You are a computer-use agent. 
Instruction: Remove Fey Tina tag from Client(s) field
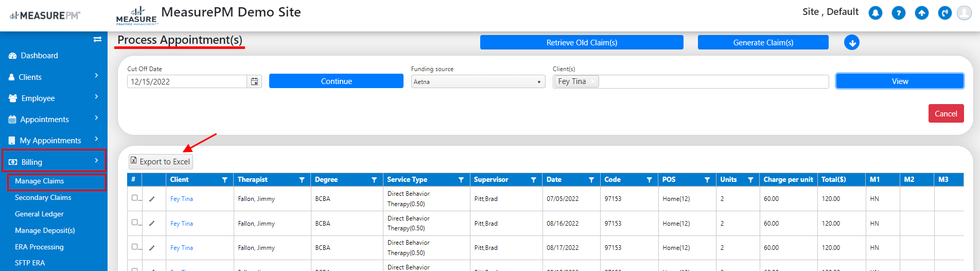coord(593,81)
